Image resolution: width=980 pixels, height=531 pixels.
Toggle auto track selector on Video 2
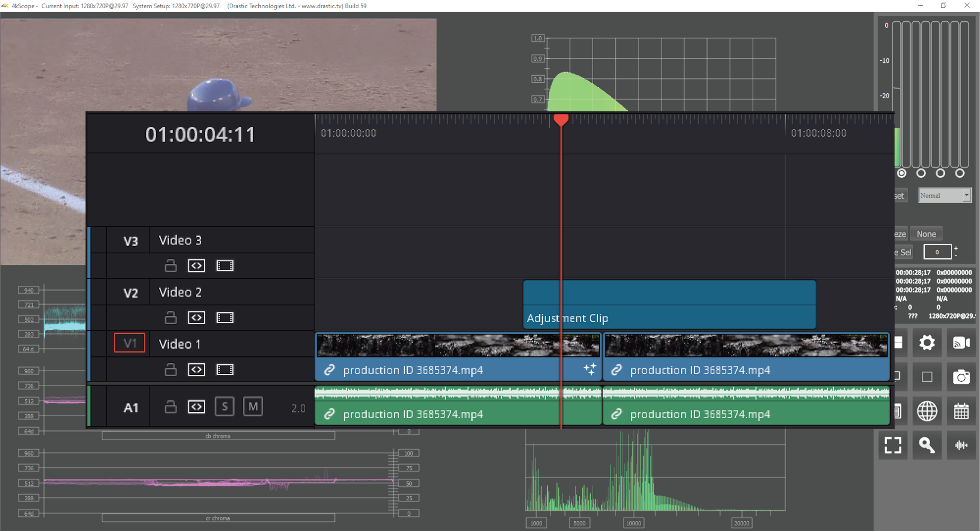[197, 318]
